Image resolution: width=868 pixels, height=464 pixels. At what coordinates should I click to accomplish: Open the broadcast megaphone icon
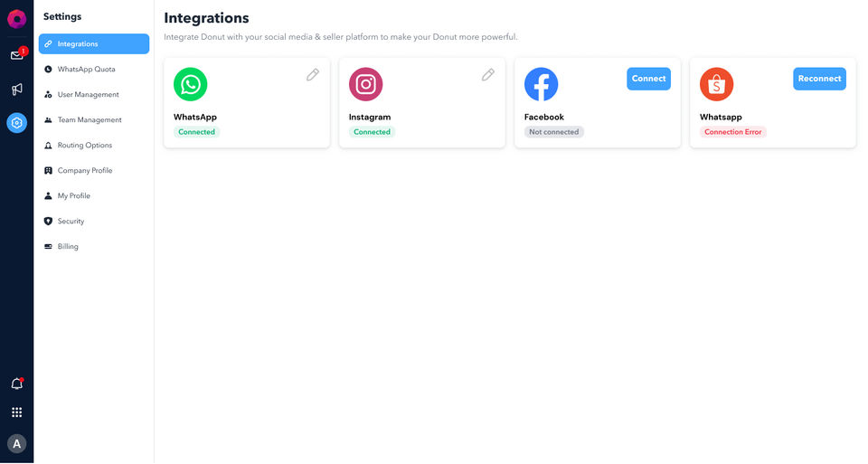[16, 90]
